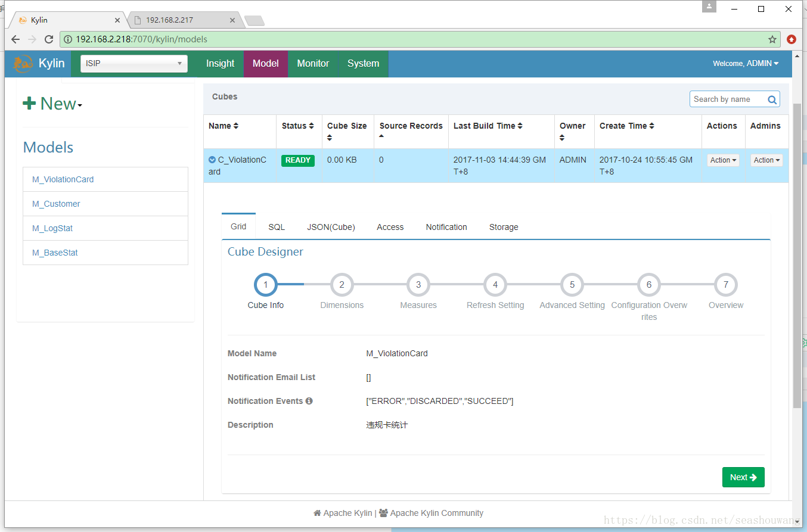
Task: Click the Kylin logo icon
Action: 23,64
